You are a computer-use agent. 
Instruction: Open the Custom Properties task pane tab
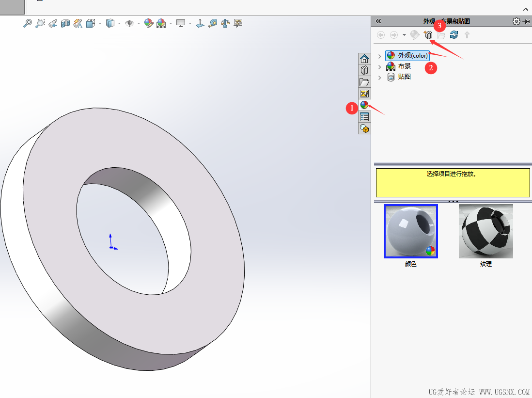(364, 117)
